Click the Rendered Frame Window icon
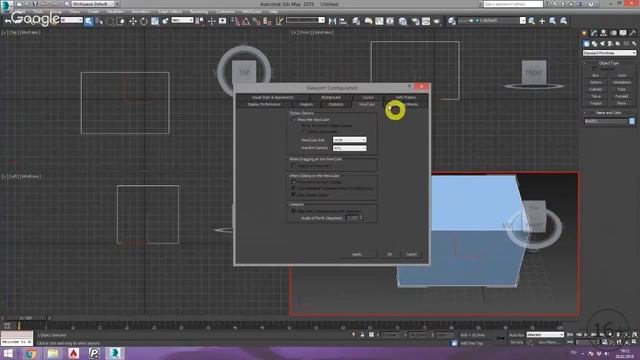Screen dimensions: 640x360 pos(426,21)
